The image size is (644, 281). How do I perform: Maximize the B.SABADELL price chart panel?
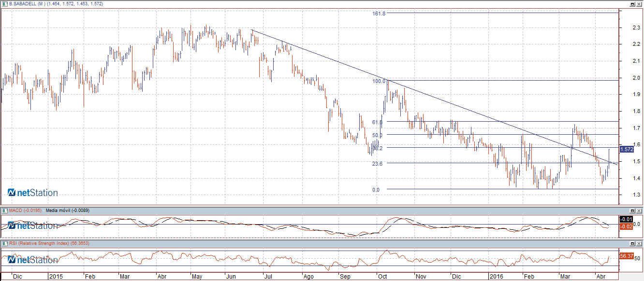coord(632,3)
